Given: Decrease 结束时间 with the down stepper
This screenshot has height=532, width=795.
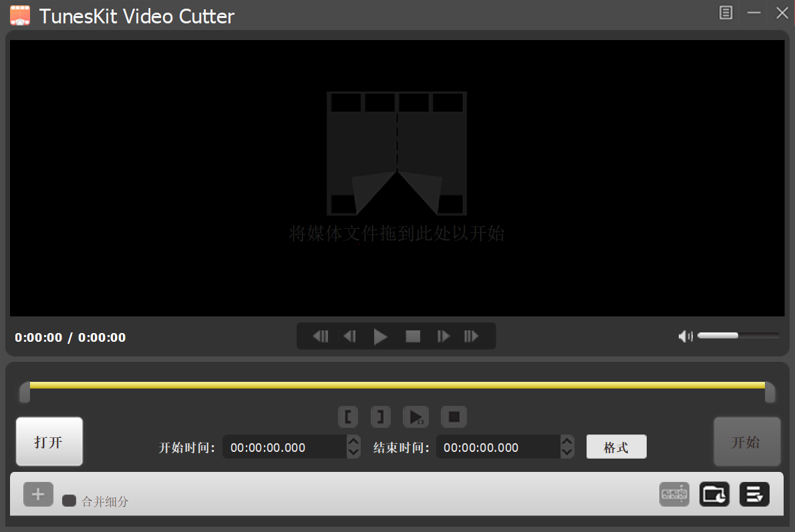Looking at the screenshot, I should click(x=567, y=451).
